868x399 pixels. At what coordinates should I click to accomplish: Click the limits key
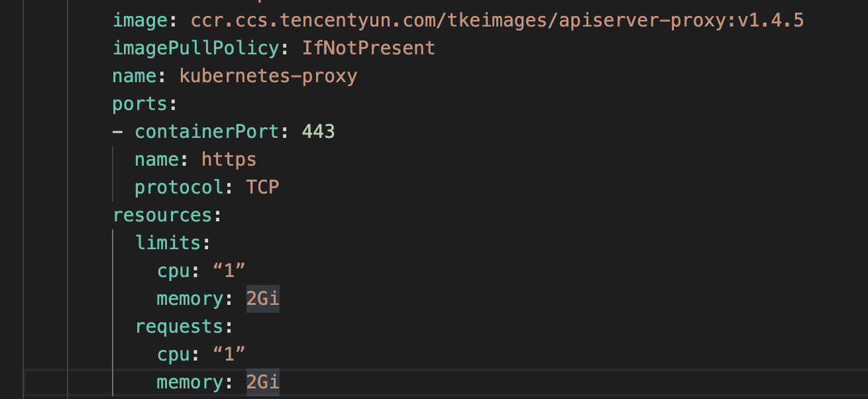[168, 243]
